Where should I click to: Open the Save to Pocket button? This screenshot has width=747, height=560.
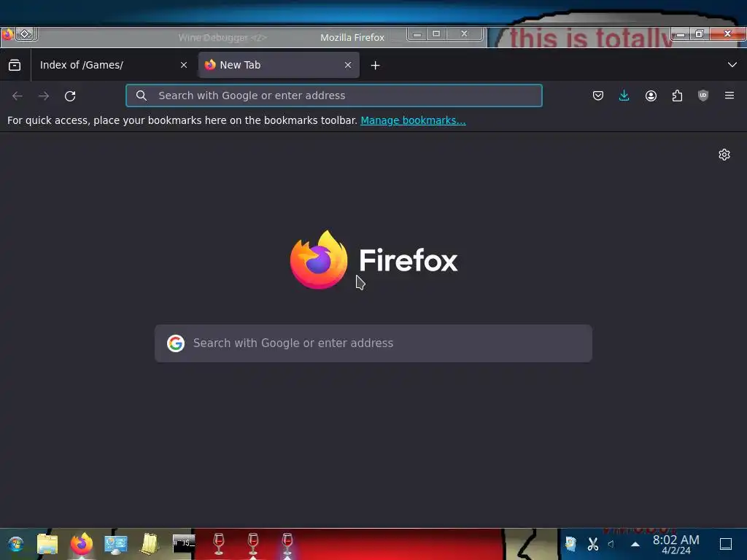click(598, 96)
